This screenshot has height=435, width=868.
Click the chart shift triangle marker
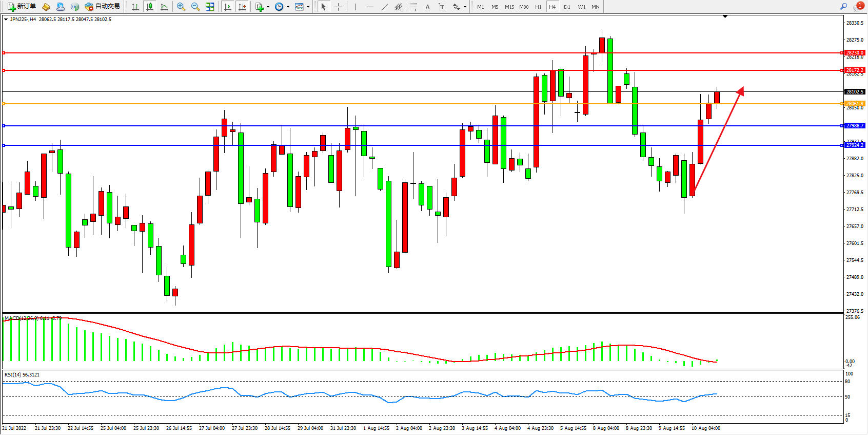point(725,17)
